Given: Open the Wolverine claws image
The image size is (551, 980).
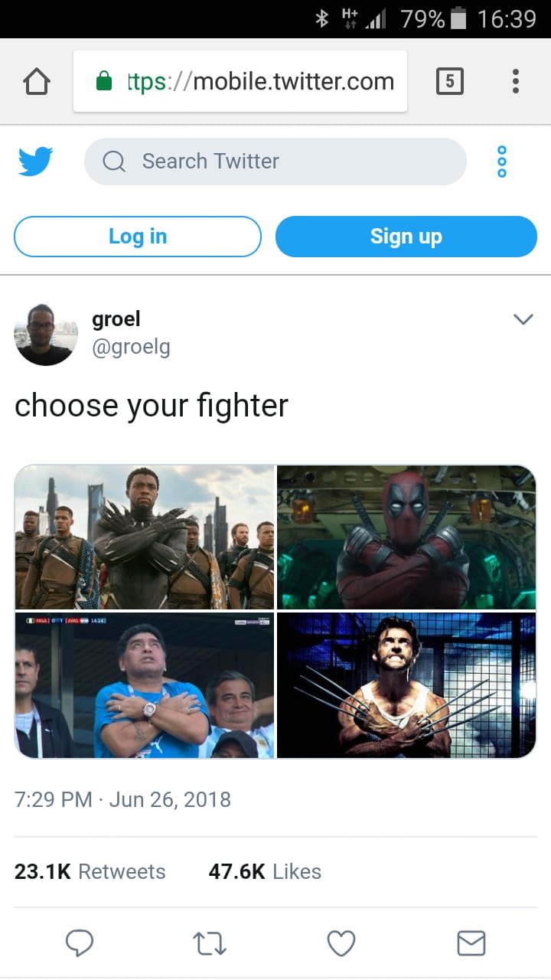Looking at the screenshot, I should [x=406, y=685].
